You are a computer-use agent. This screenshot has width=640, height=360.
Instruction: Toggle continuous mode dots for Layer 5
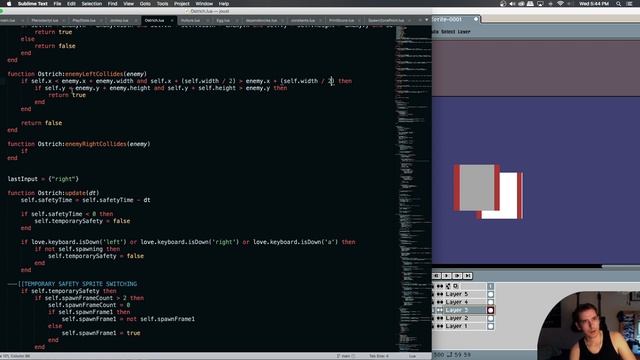(440, 294)
